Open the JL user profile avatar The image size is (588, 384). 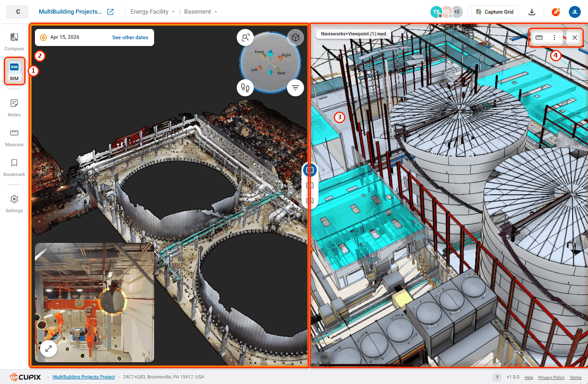575,12
